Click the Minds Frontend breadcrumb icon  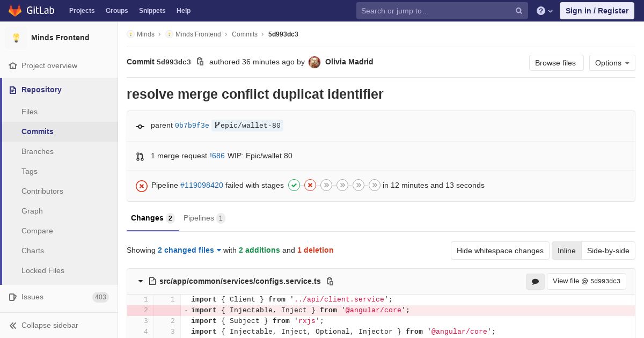(169, 34)
